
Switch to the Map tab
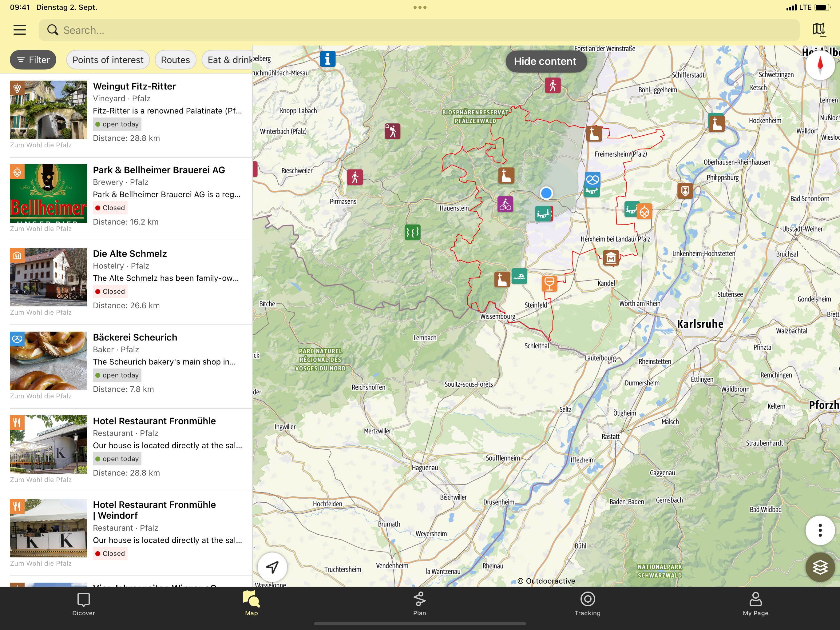(252, 604)
